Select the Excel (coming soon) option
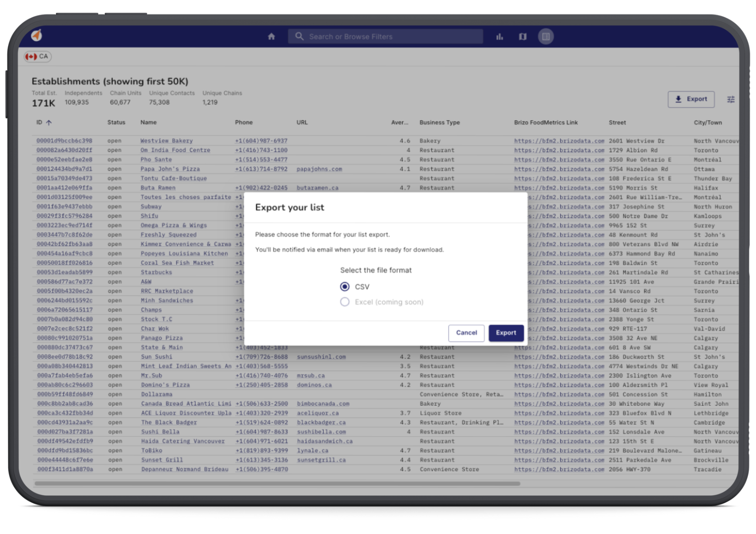The image size is (756, 534). (x=345, y=302)
